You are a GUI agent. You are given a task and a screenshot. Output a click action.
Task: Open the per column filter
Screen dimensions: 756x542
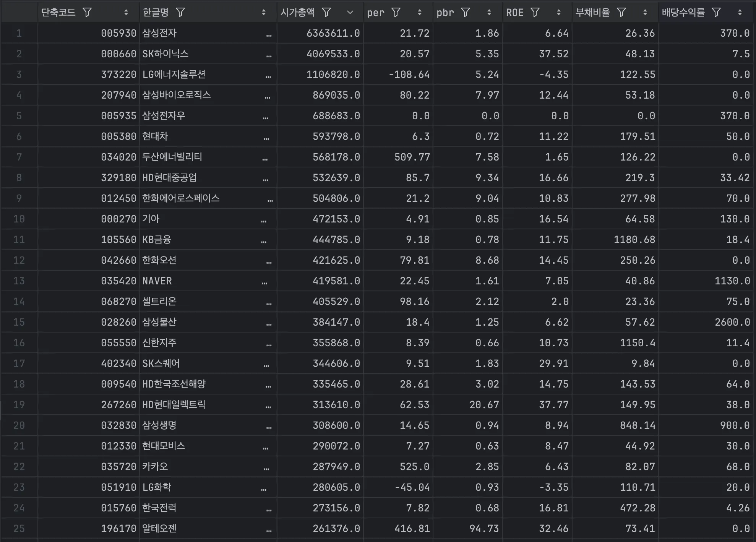[396, 13]
